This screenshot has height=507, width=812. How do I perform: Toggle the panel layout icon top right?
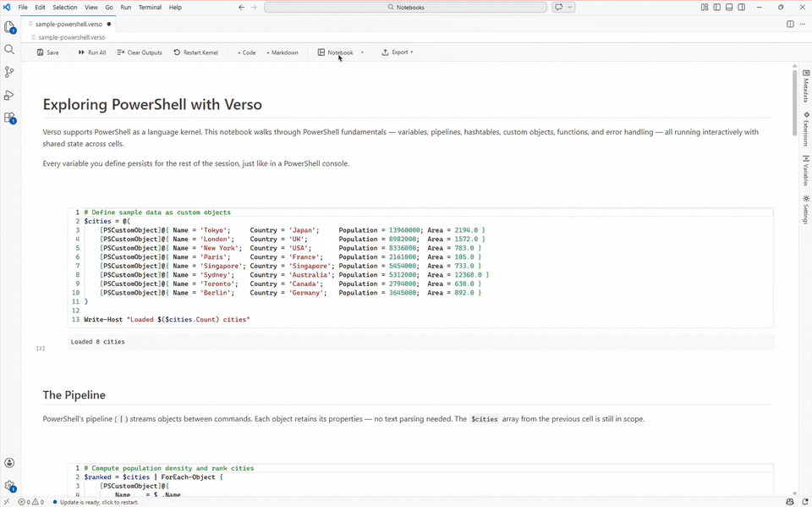[728, 7]
